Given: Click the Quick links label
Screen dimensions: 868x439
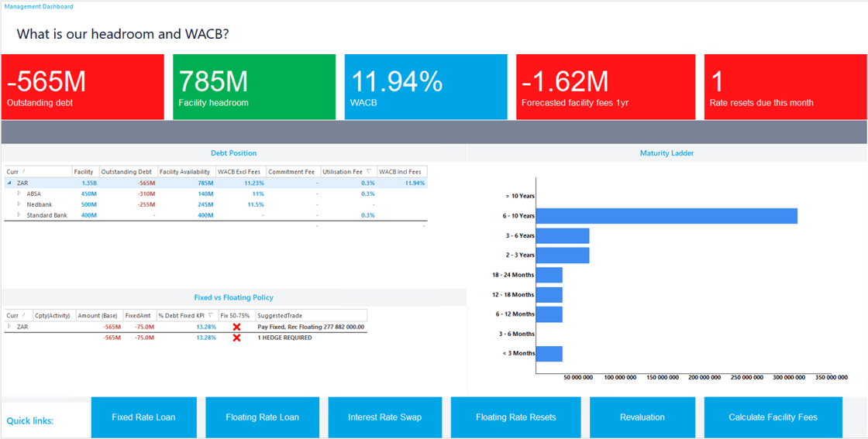Looking at the screenshot, I should 30,421.
